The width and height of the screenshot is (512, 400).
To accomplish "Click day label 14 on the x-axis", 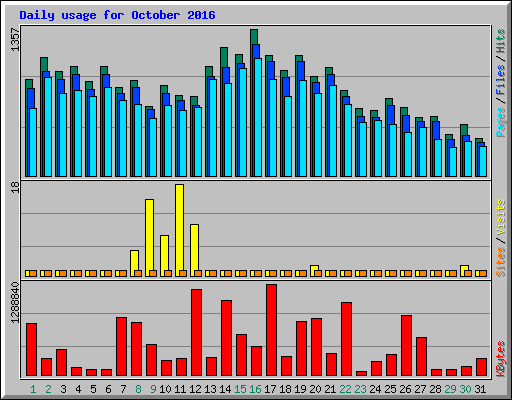I will click(x=225, y=389).
